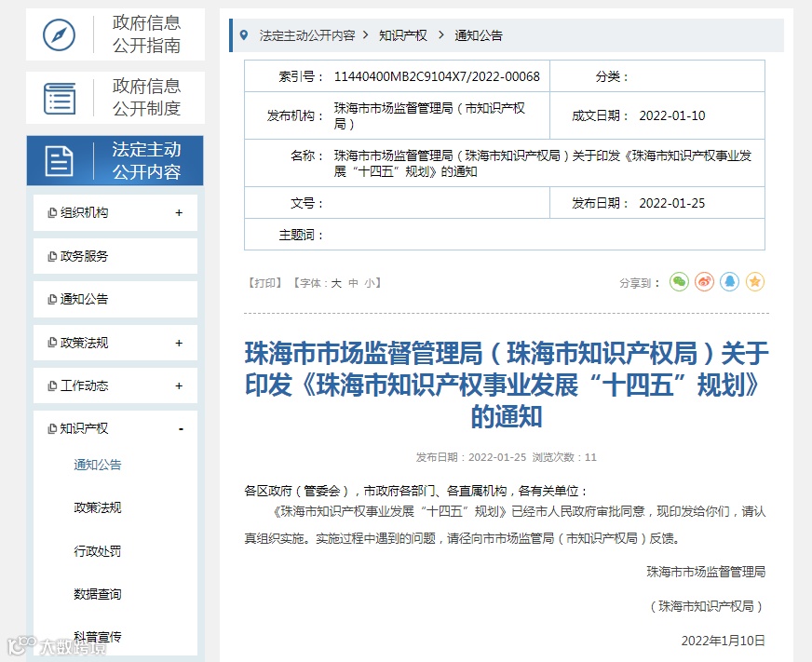The width and height of the screenshot is (812, 662).
Task: Click the large blue article title
Action: tap(507, 385)
